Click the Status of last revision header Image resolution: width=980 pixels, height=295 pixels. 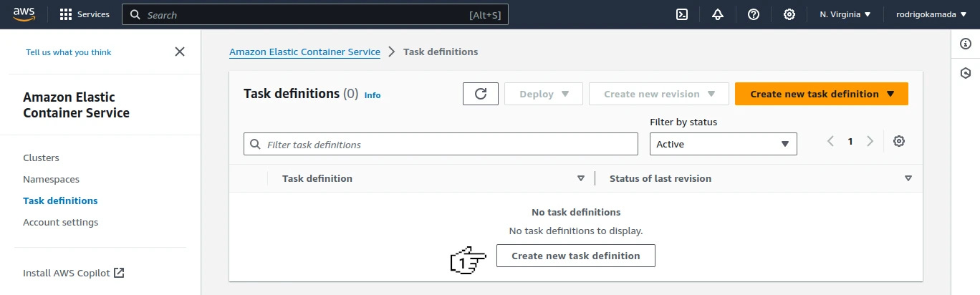tap(660, 178)
